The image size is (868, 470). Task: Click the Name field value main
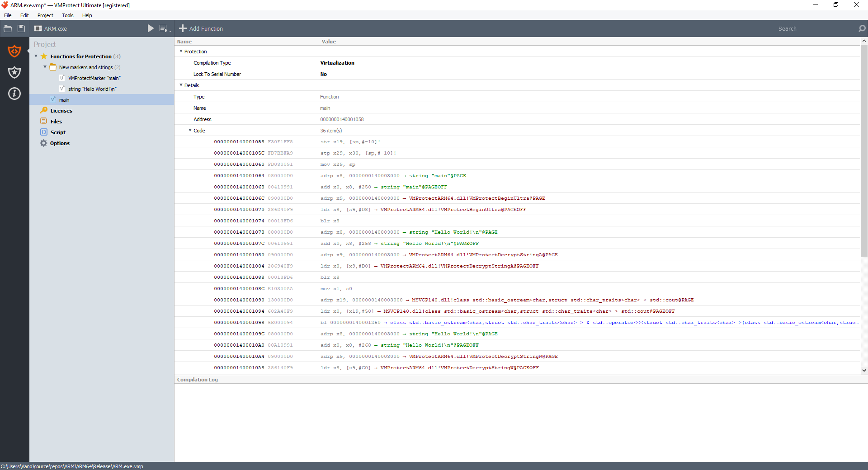tap(325, 108)
